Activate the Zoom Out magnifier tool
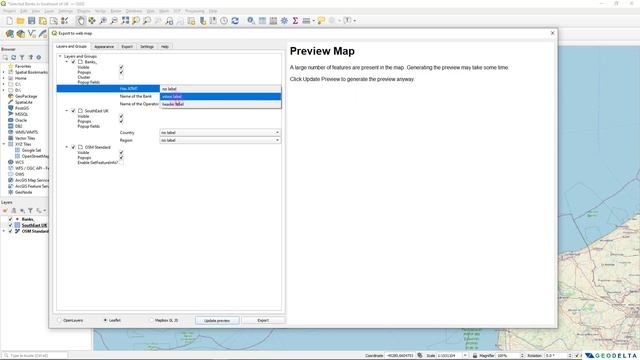The width and height of the screenshot is (640, 360). [114, 21]
